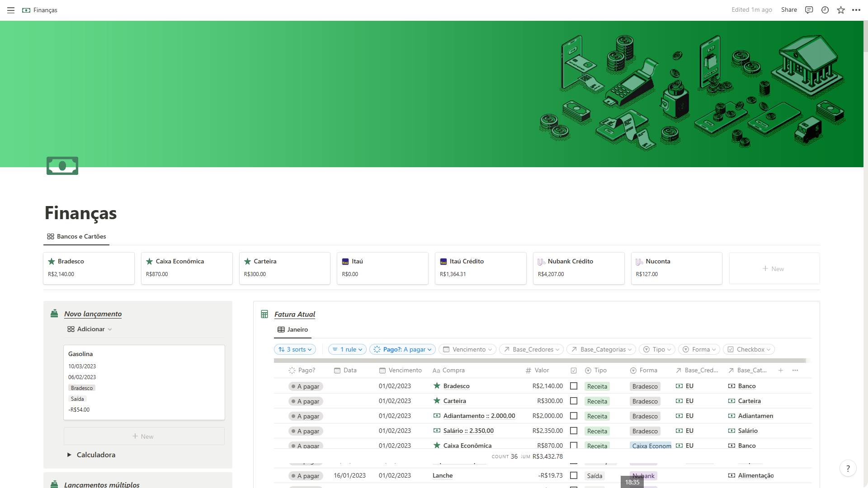Tick the checkbox in the Salário row

click(x=574, y=431)
